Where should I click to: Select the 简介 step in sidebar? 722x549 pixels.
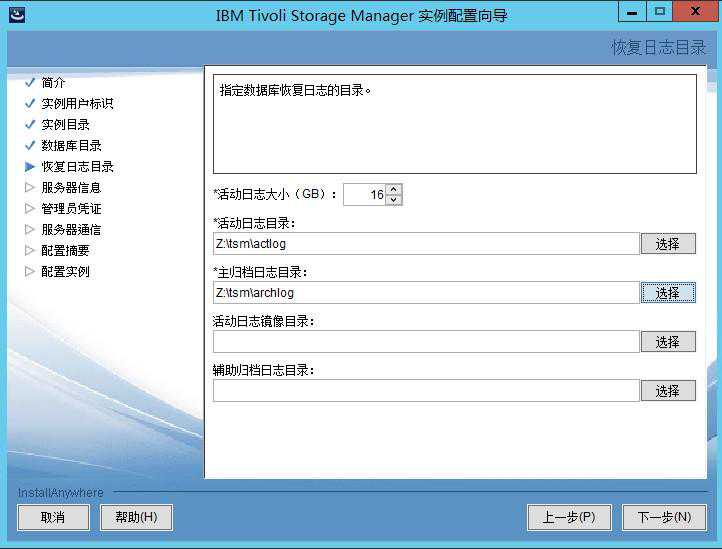[x=53, y=82]
